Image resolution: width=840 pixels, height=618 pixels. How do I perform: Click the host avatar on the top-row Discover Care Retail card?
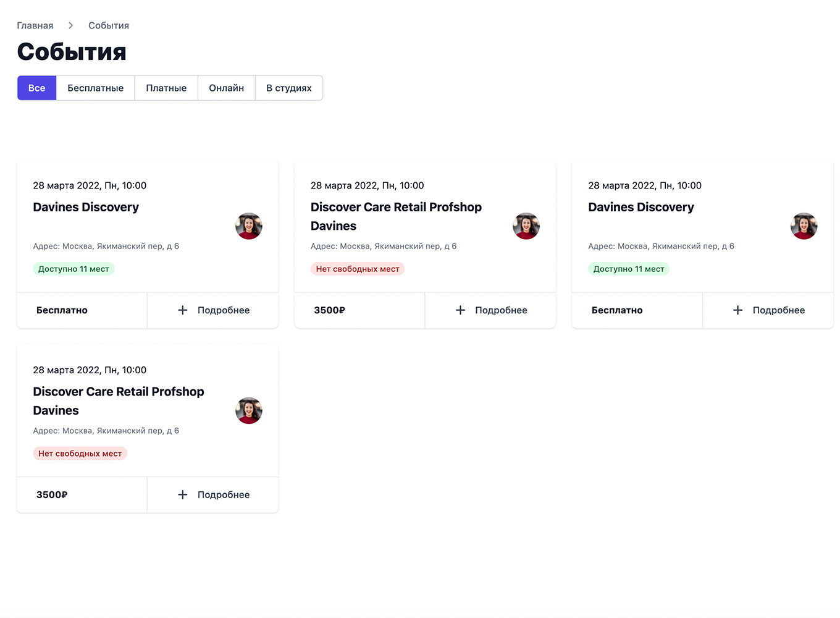526,226
